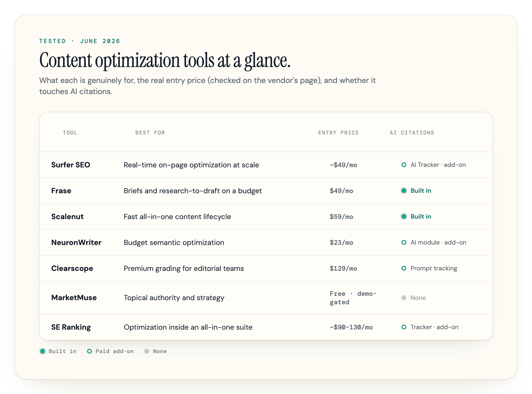Screen dimensions: 532x394
Task: Click the $59/mo price cell
Action: 341,217
